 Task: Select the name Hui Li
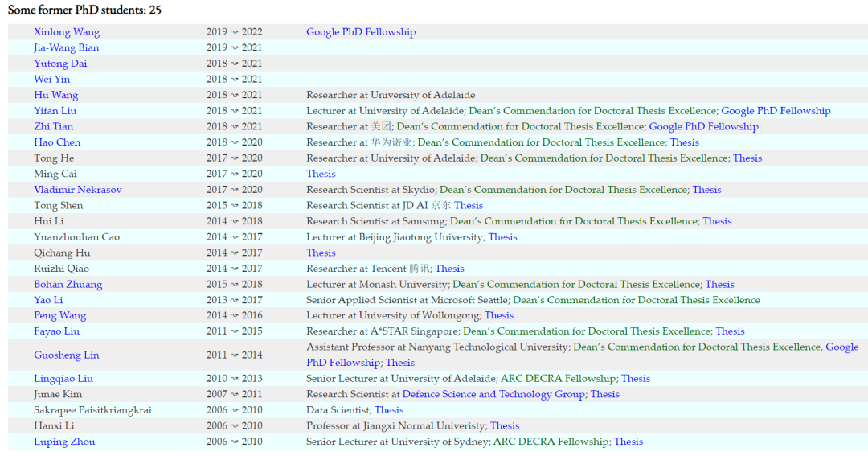[x=49, y=222]
